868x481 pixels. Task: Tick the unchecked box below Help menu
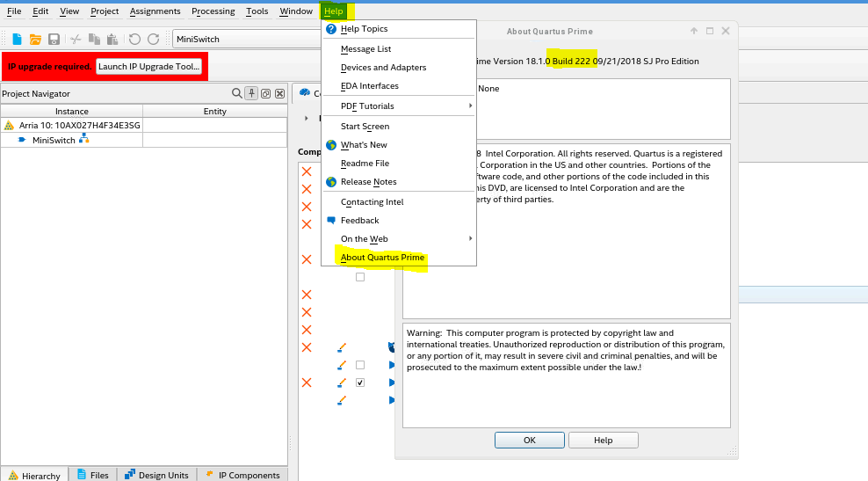click(x=360, y=277)
